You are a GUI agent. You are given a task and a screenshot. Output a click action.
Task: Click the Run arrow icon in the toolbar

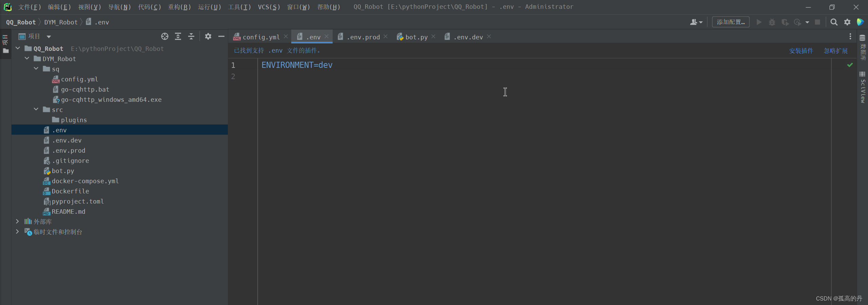pyautogui.click(x=759, y=22)
